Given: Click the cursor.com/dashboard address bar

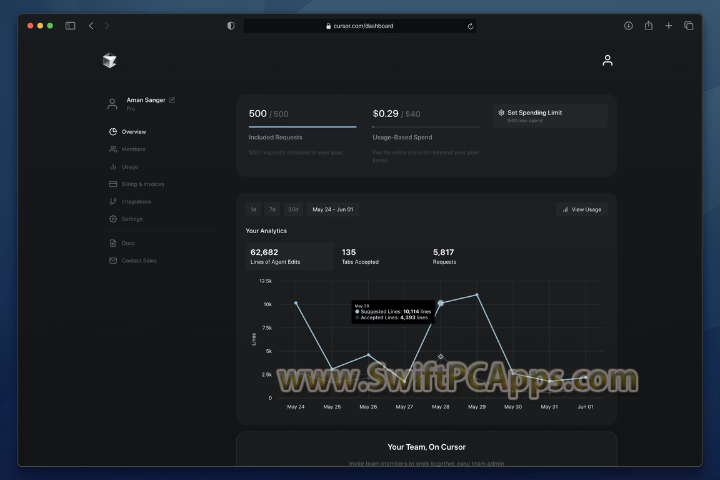Looking at the screenshot, I should tap(360, 26).
